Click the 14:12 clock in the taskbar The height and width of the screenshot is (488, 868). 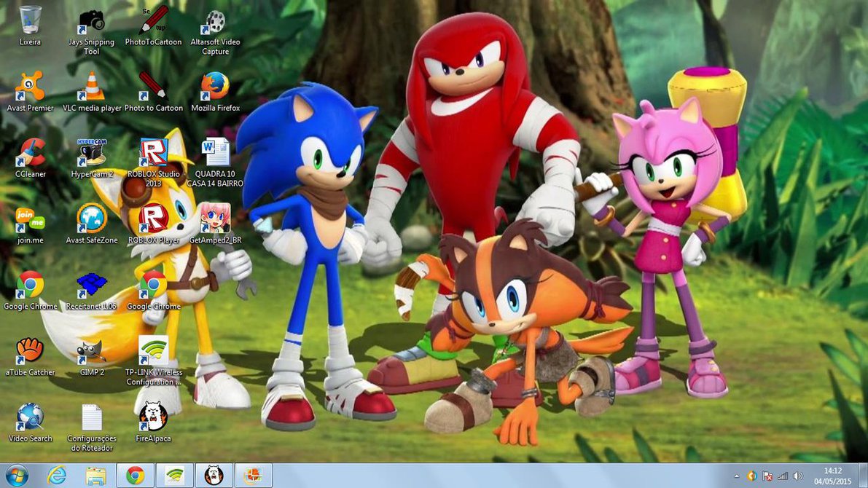(832, 471)
